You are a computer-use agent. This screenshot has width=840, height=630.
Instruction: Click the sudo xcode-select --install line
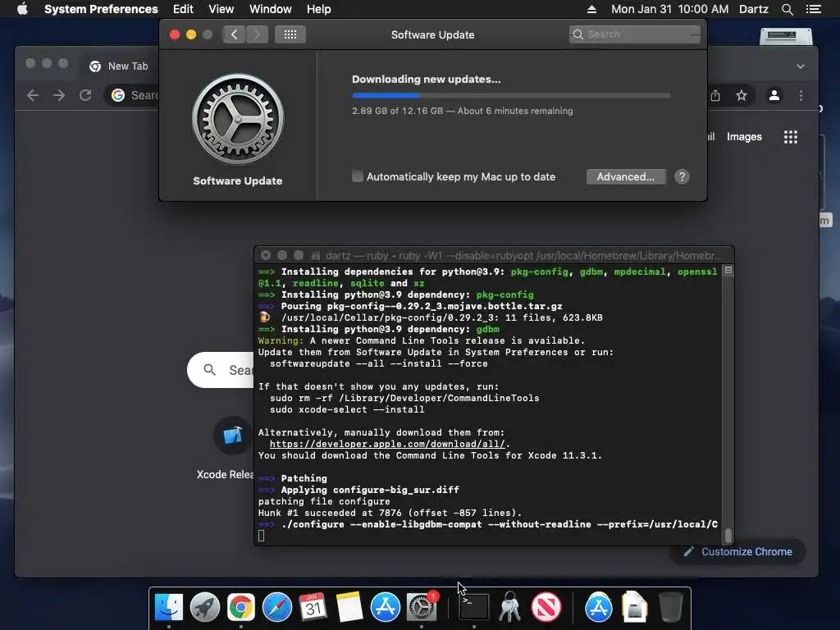(347, 410)
